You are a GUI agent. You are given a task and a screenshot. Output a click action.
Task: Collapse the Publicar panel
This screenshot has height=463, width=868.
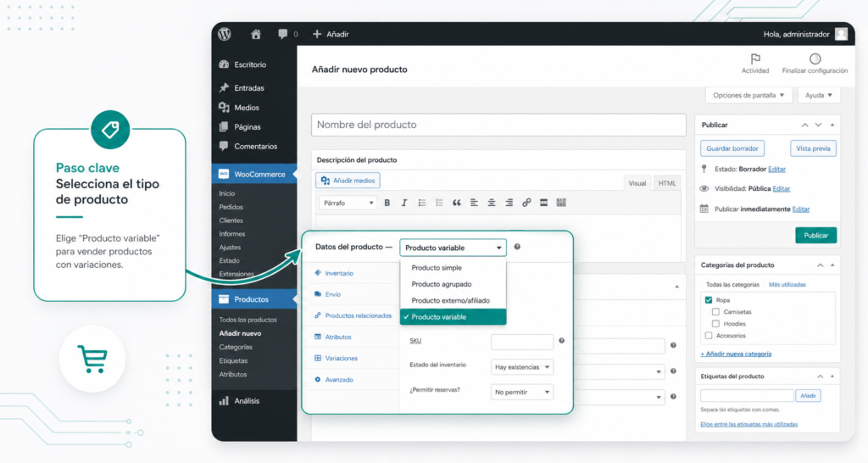[x=832, y=126]
